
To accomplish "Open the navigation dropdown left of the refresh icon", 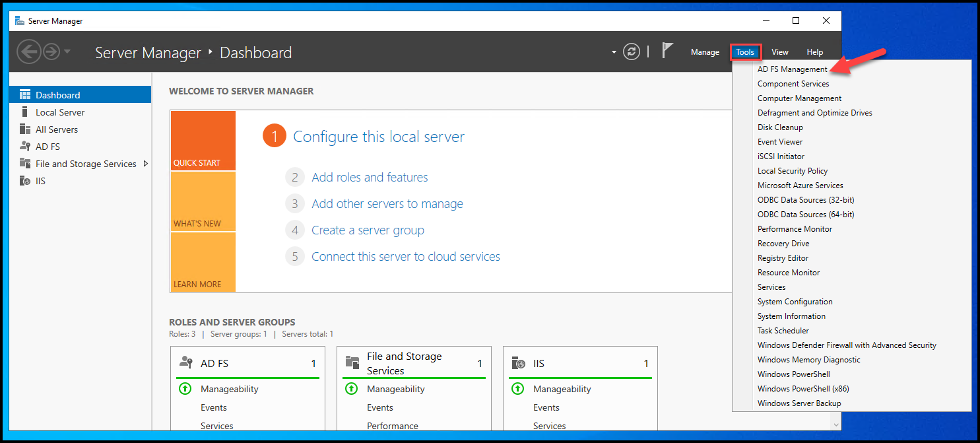I will tap(612, 51).
